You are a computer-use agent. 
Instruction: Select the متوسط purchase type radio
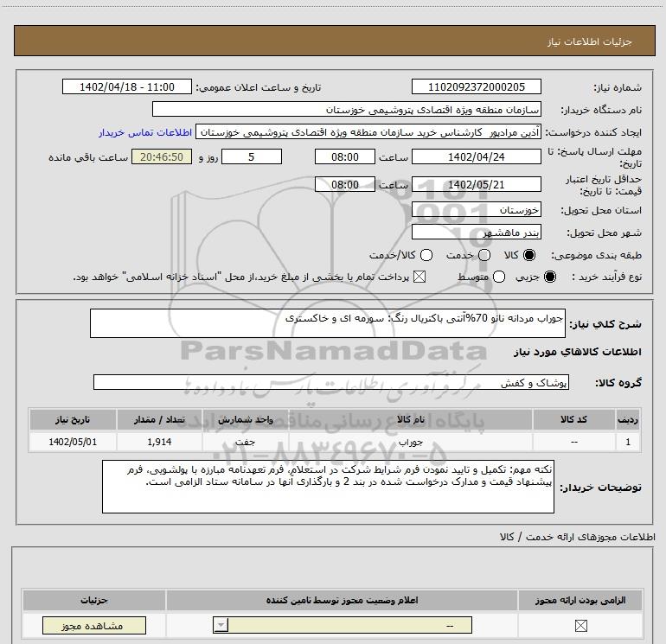click(499, 277)
